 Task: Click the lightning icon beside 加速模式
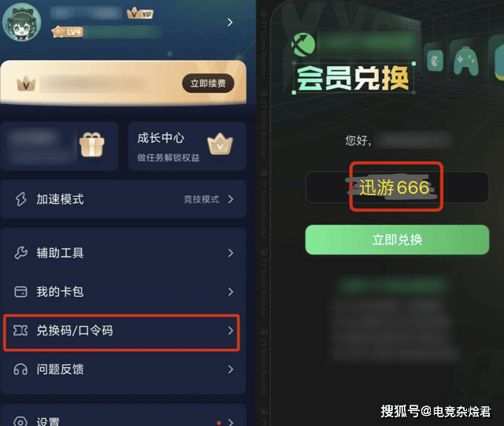(x=21, y=199)
